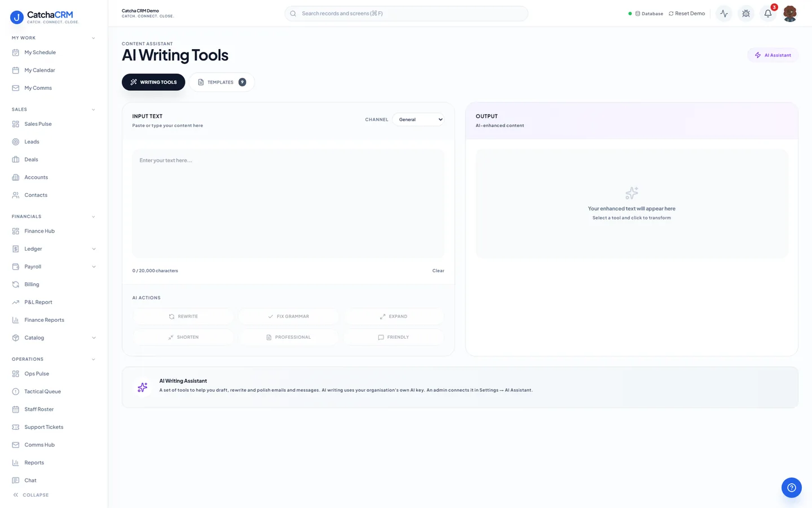Expand the Payroll submenu
This screenshot has width=812, height=508.
coord(94,266)
